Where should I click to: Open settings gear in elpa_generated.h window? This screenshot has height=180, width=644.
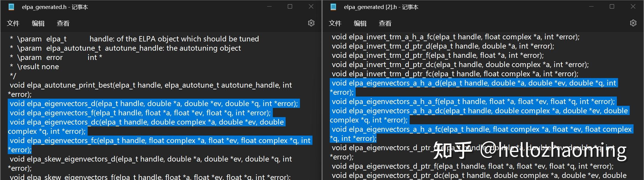pyautogui.click(x=311, y=23)
